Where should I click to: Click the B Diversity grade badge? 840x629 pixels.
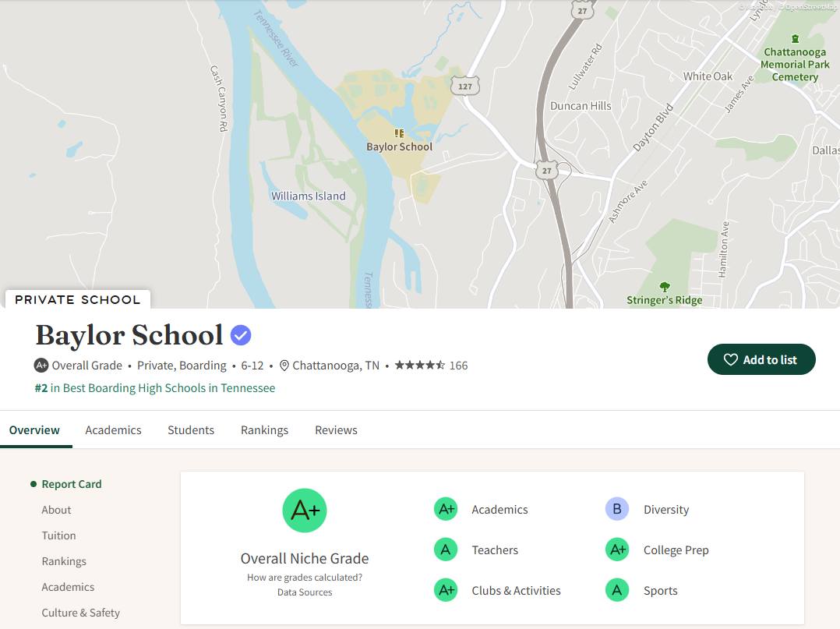click(x=617, y=510)
